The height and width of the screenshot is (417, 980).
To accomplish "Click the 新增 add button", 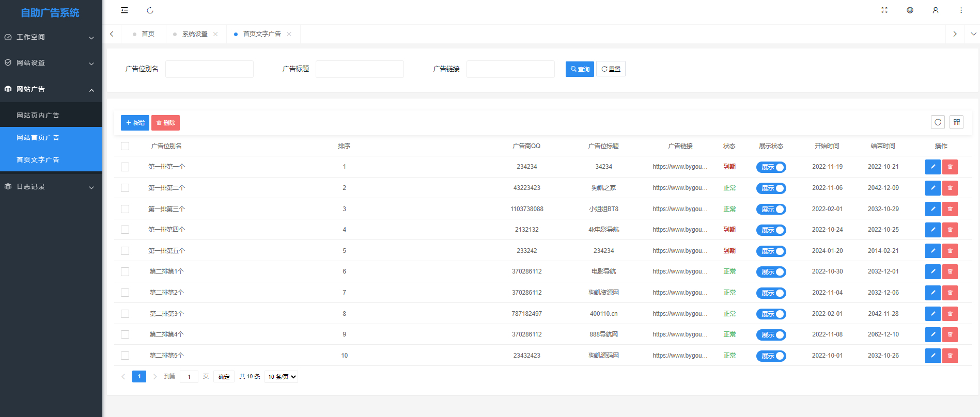I will click(x=135, y=123).
